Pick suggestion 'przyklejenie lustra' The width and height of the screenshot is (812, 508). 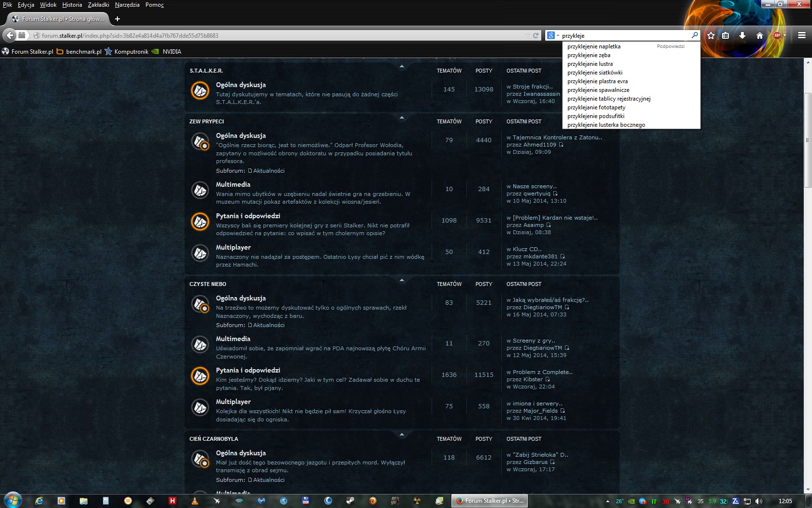click(x=590, y=64)
